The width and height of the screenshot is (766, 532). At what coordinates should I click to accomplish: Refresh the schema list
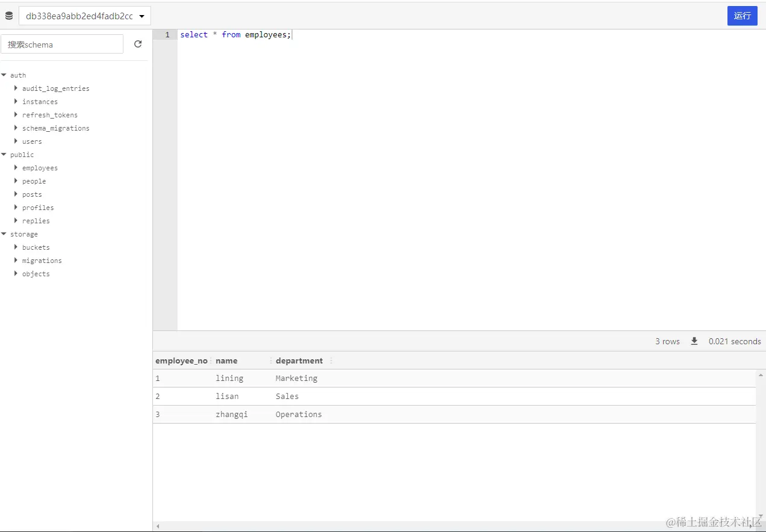(138, 44)
